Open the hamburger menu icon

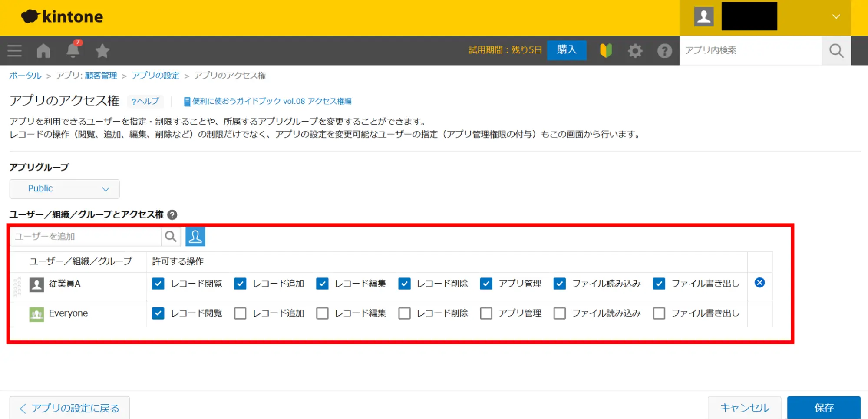(14, 51)
